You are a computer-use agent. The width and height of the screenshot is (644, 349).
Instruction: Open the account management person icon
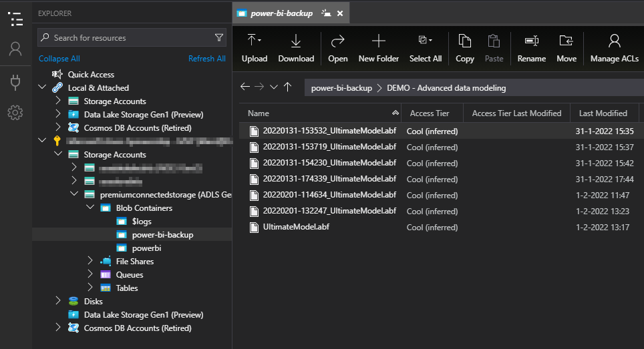tap(15, 49)
